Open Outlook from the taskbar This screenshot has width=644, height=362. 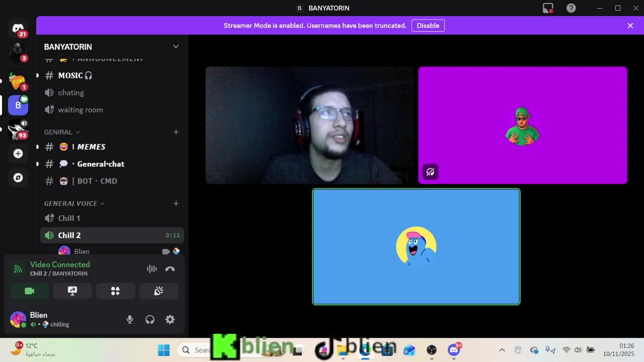(x=410, y=350)
